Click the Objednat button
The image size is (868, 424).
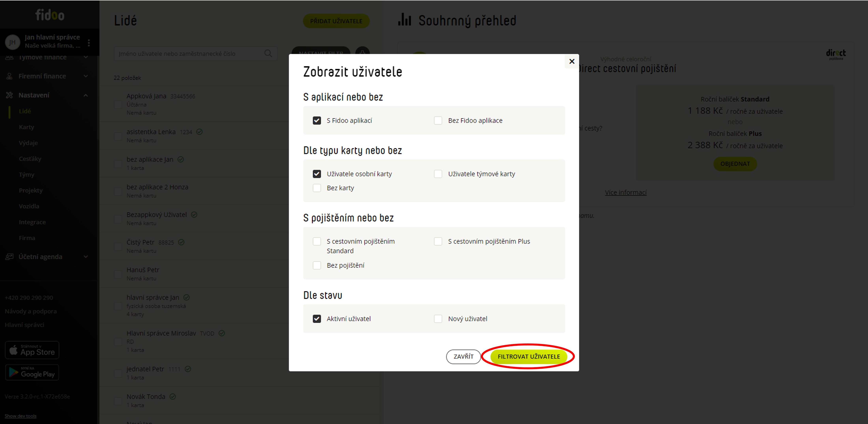pyautogui.click(x=735, y=164)
